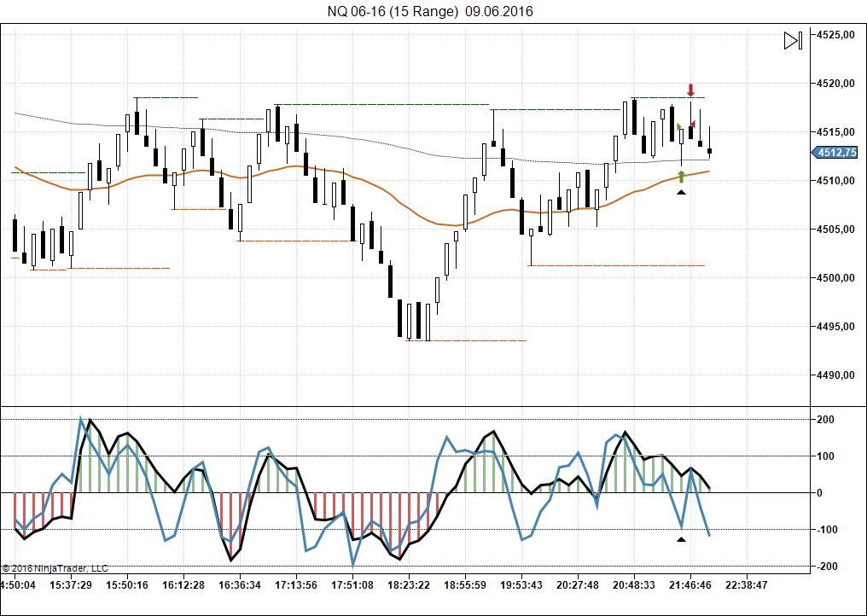Click black triangle marker under green arrow
Image resolution: width=867 pixels, height=616 pixels.
click(x=681, y=192)
